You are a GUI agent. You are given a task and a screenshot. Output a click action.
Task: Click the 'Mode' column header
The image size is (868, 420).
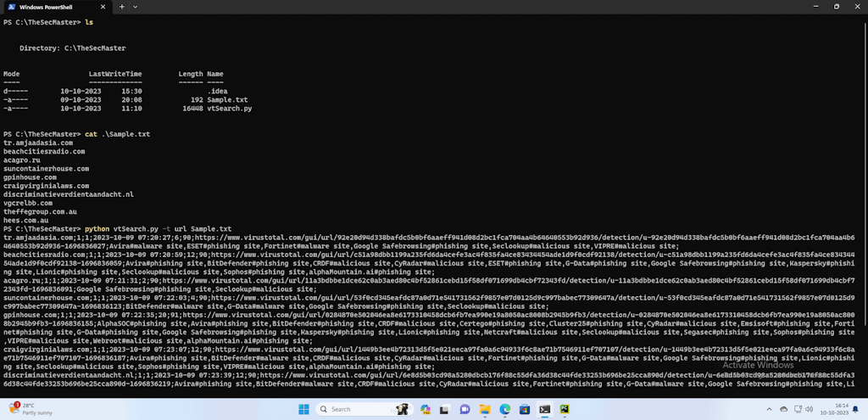pyautogui.click(x=12, y=74)
